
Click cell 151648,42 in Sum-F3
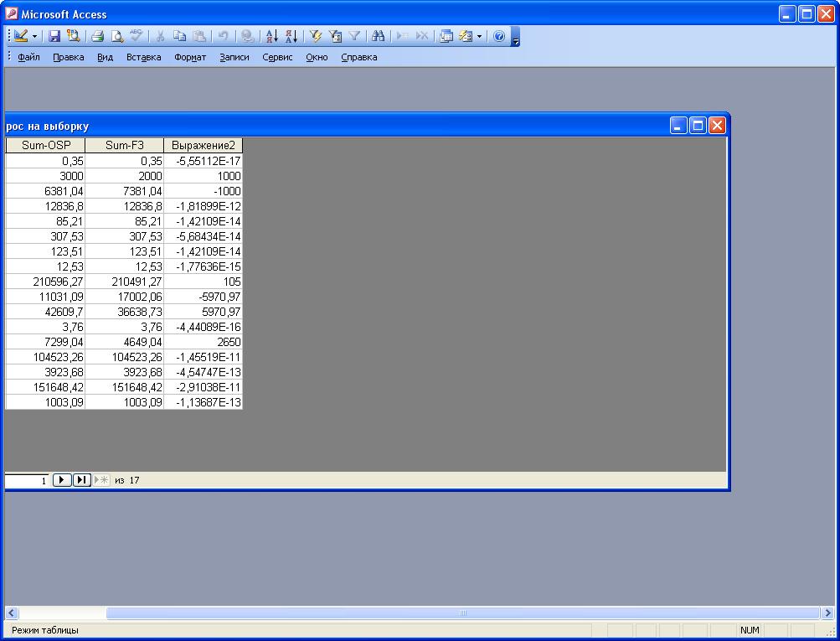coord(124,387)
